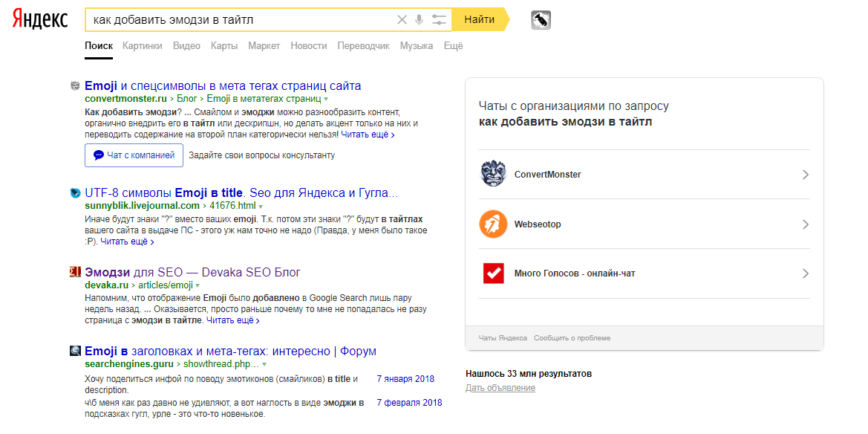Image resolution: width=868 pixels, height=434 pixels.
Task: Expand dropdown arrow next to convertmonster.ru URL
Action: (326, 99)
